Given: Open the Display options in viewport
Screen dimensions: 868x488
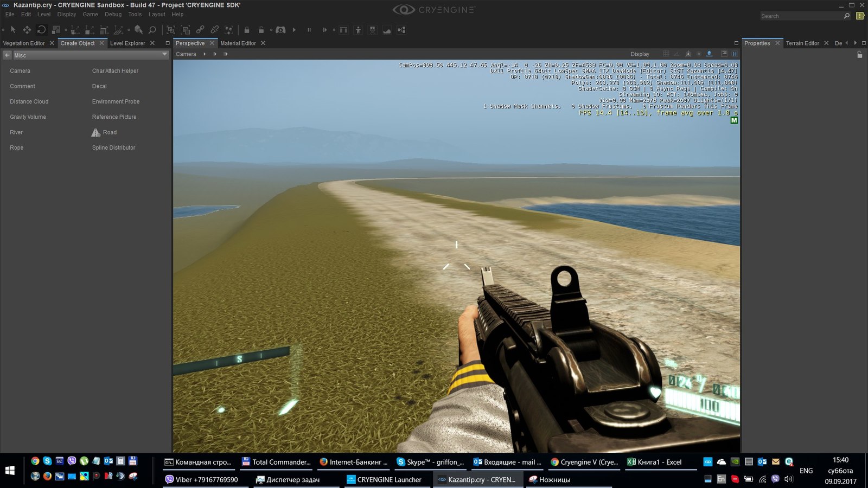Looking at the screenshot, I should (640, 54).
